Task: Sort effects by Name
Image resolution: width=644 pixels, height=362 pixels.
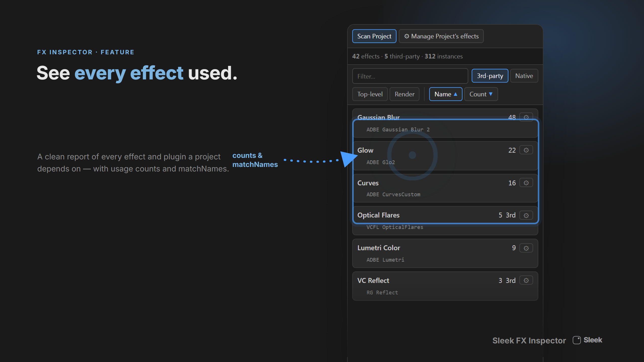Action: 446,94
